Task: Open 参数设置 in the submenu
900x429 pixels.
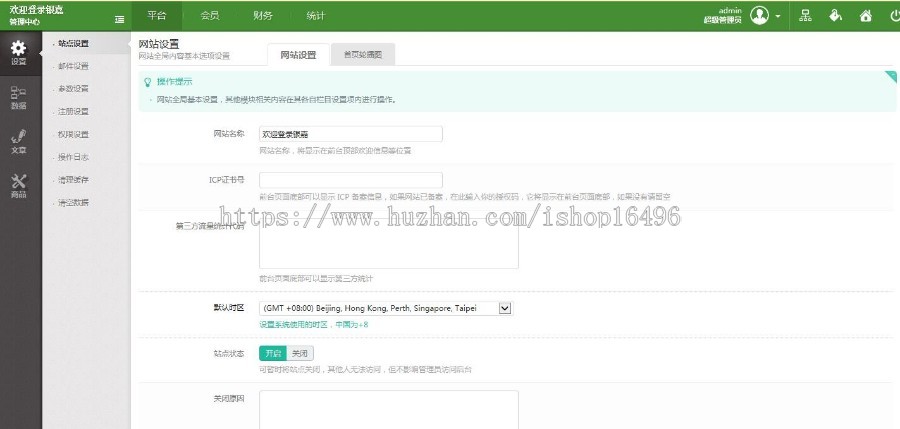Action: click(x=73, y=89)
